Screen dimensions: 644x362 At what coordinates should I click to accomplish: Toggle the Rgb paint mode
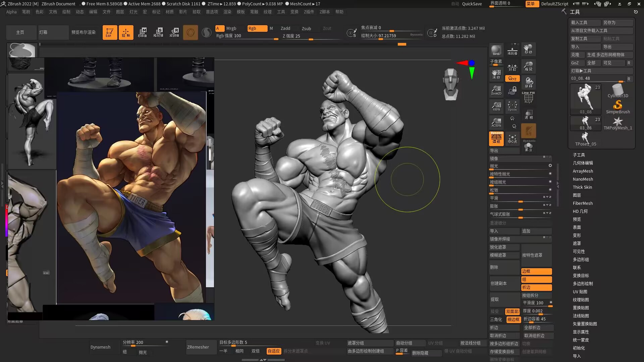pyautogui.click(x=257, y=28)
